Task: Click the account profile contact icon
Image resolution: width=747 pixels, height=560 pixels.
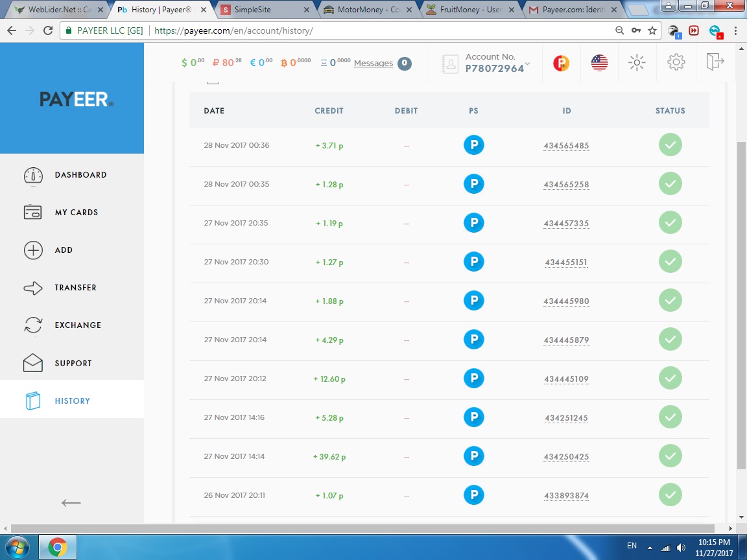Action: 450,64
